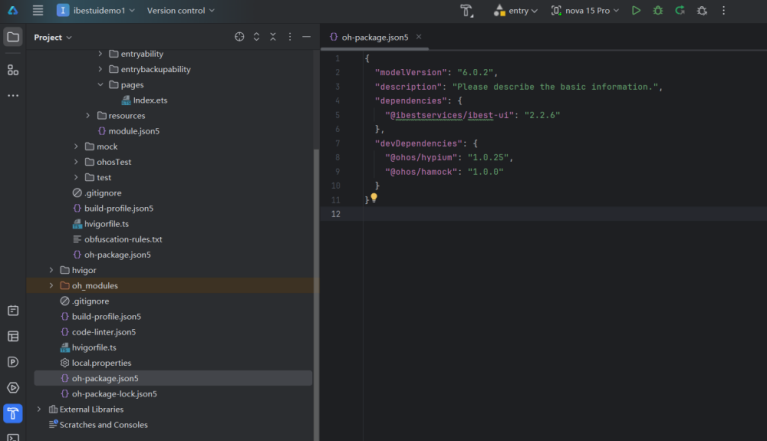Click the "modelVersion" key in editor
This screenshot has height=441, width=767.
[411, 72]
